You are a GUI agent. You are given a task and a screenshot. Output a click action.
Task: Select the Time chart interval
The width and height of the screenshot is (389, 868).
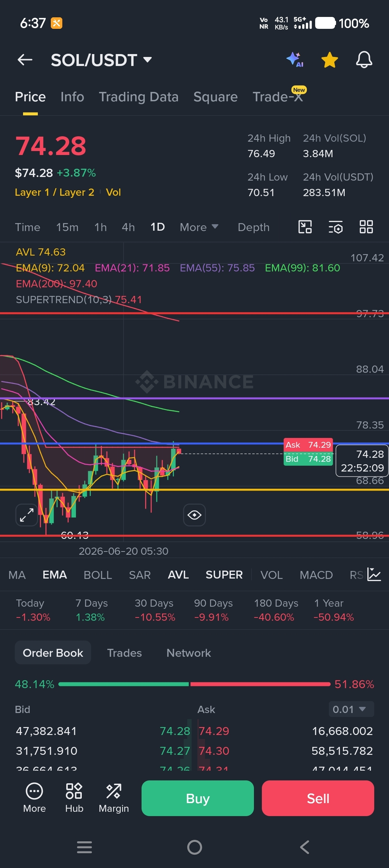27,227
